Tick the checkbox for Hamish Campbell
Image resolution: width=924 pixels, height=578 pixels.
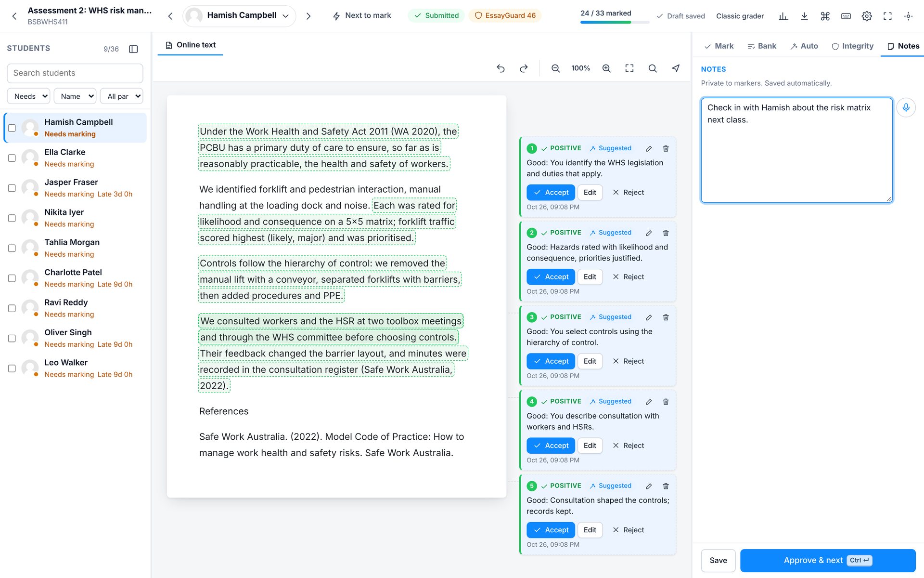(12, 128)
